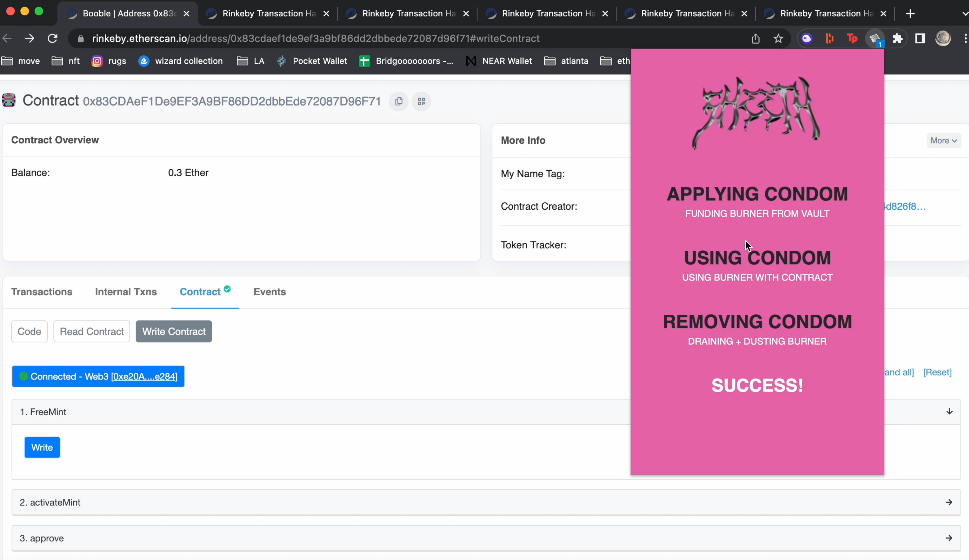Open the Chrome profile avatar

click(943, 38)
